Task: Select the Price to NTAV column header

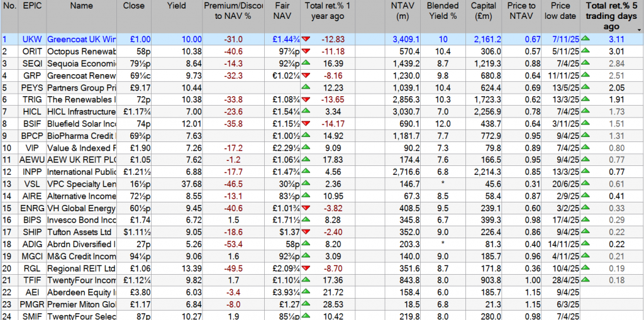Action: coord(521,11)
